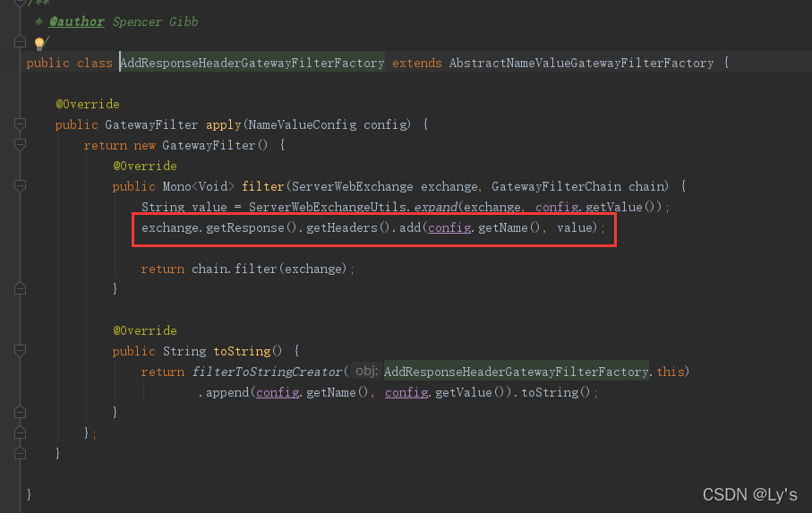The height and width of the screenshot is (513, 812).
Task: Click the fold end marker beside the '};' line
Action: pyautogui.click(x=21, y=432)
